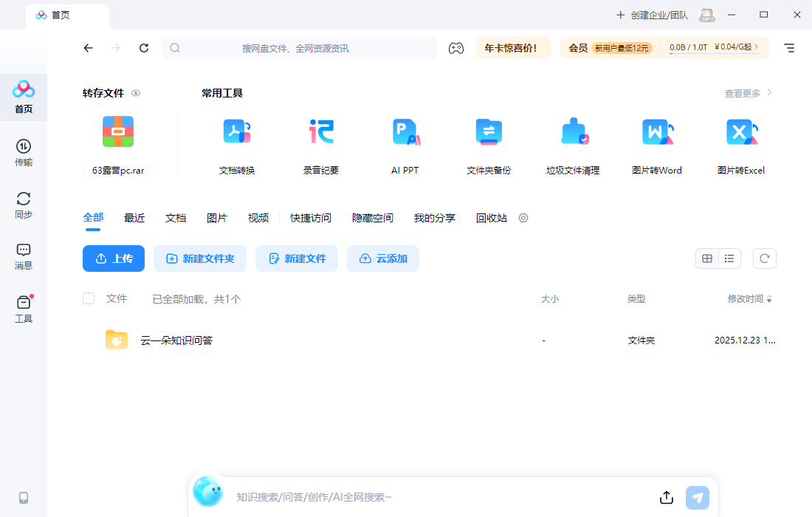
Task: Select the 回收站 tab
Action: tap(492, 218)
